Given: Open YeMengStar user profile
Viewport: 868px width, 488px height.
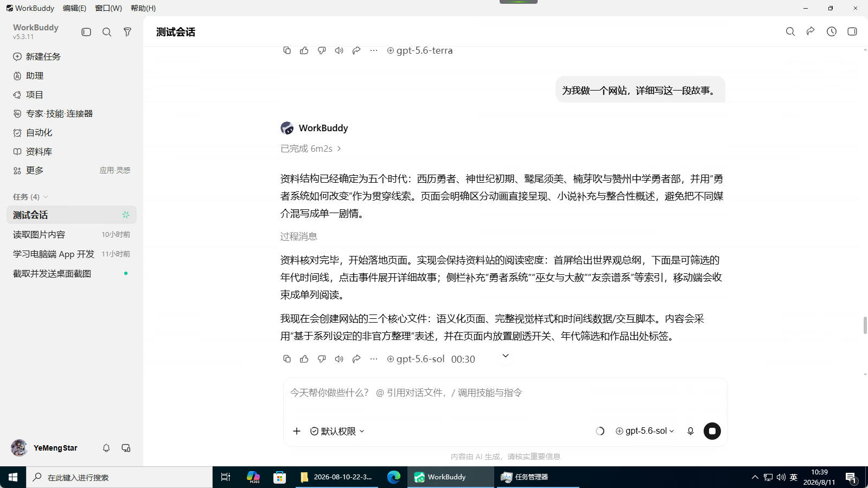Looking at the screenshot, I should (x=44, y=448).
